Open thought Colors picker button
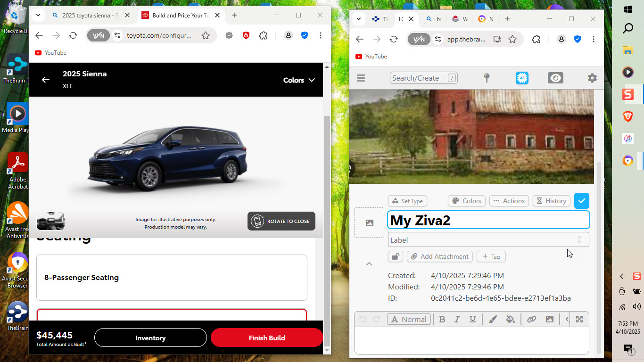 [467, 201]
